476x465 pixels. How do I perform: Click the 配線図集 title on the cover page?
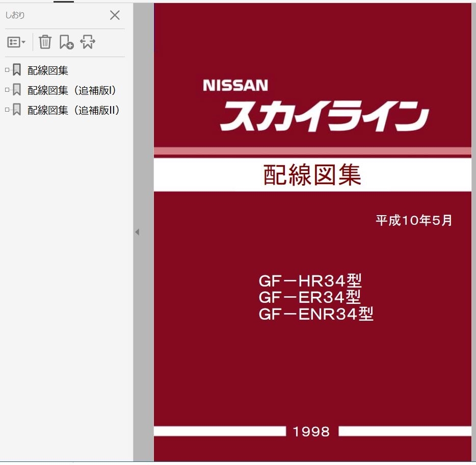click(312, 175)
